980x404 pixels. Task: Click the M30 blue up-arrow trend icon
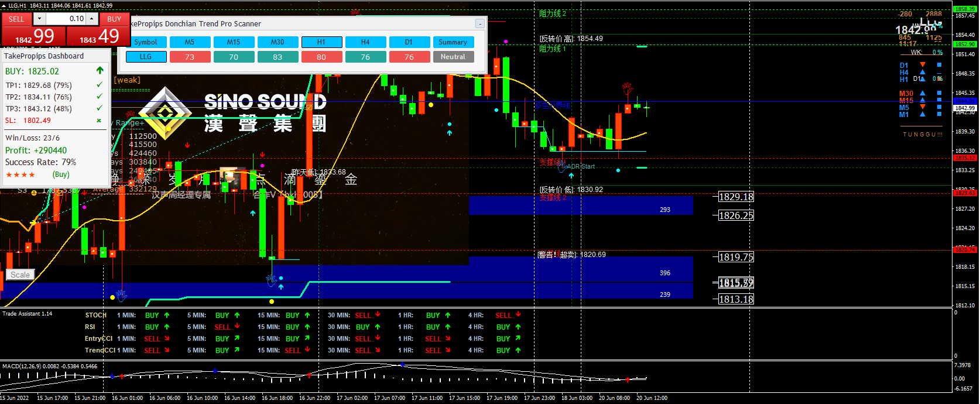point(923,93)
